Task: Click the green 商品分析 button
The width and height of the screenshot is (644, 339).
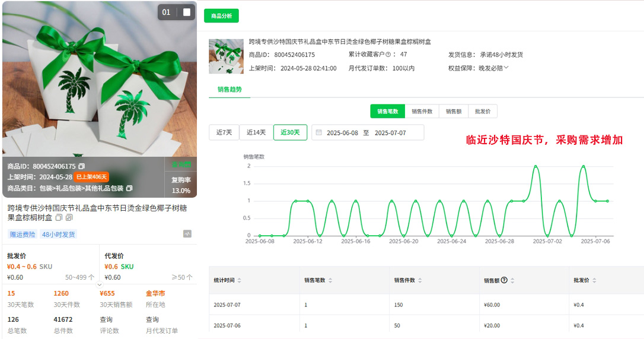Action: tap(221, 16)
